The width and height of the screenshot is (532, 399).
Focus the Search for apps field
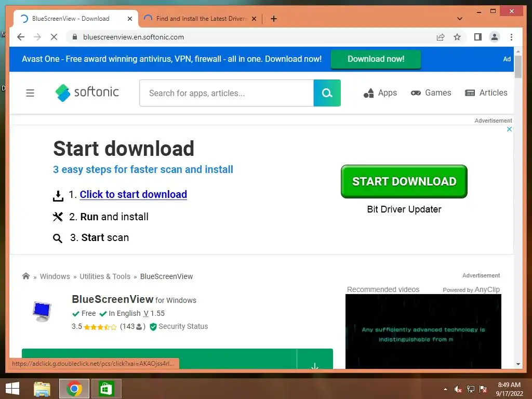tap(227, 93)
